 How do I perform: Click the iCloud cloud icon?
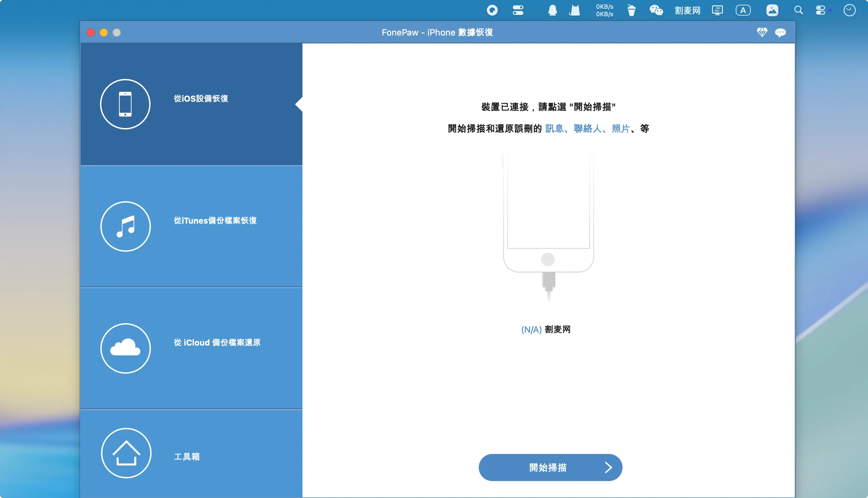[x=125, y=348]
